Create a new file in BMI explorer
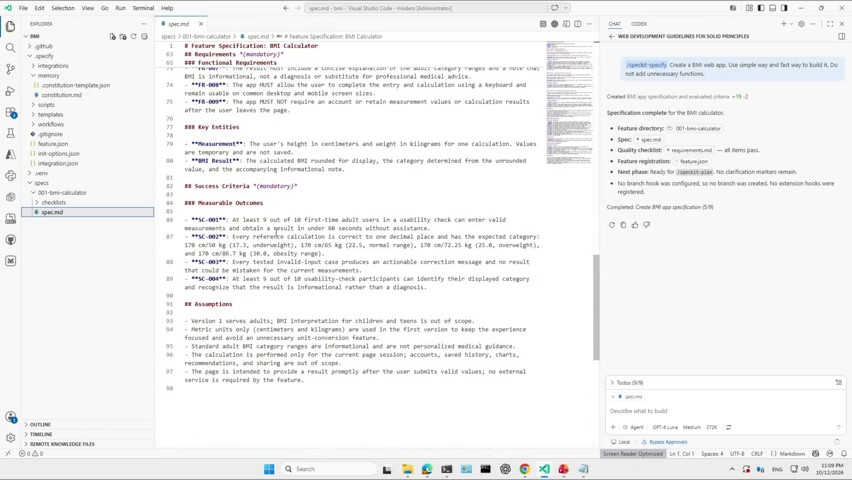The height and width of the screenshot is (480, 852). [x=112, y=36]
